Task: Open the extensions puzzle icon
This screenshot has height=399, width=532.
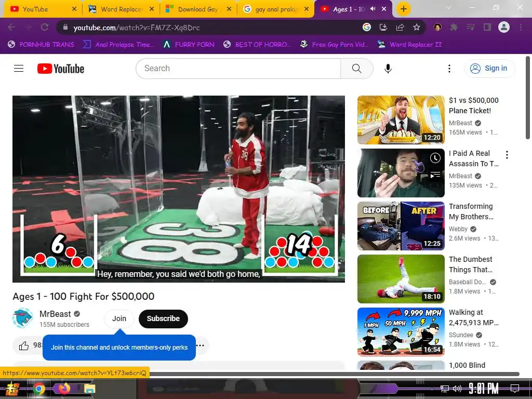Action: (454, 27)
